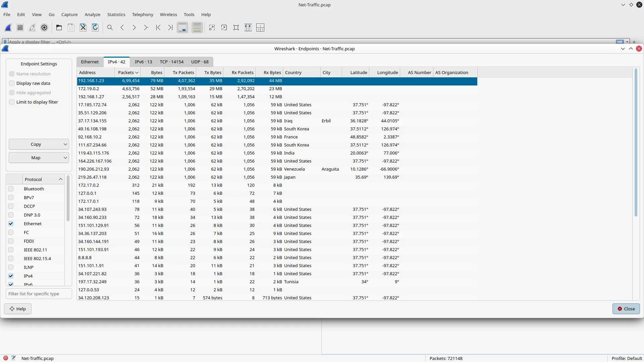Add new filter button plus icon
Viewport: 644px width, 362px height.
634,42
